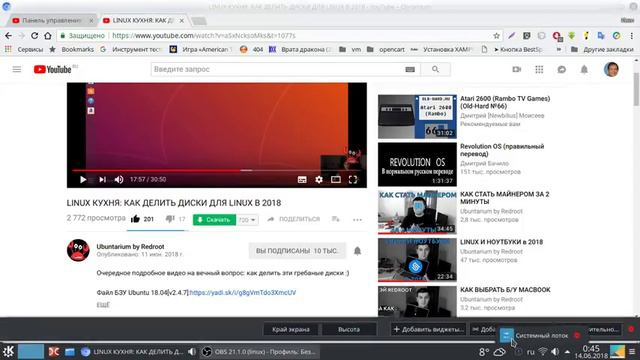Viewport: 640px width, 360px height.
Task: Open the 720 quality dropdown
Action: coord(247,220)
